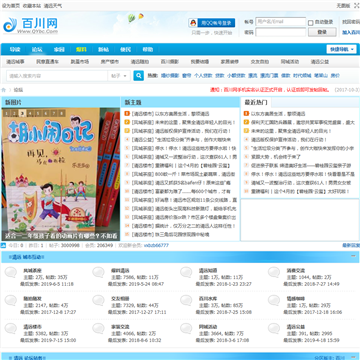The width and height of the screenshot is (360, 360).
Task: Click the speech bubble icon beside the forum with 391 topics
Action: (x=274, y=329)
